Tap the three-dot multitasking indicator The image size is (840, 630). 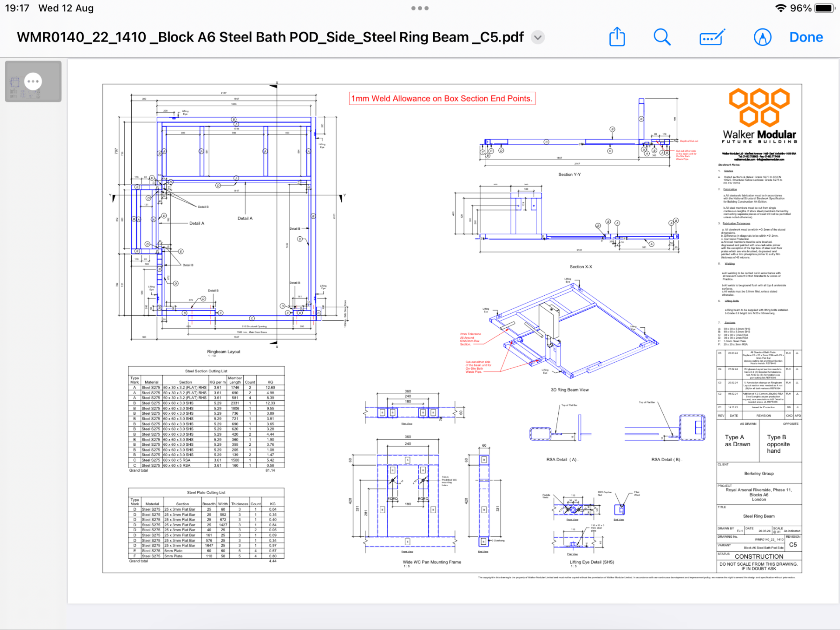click(x=420, y=8)
